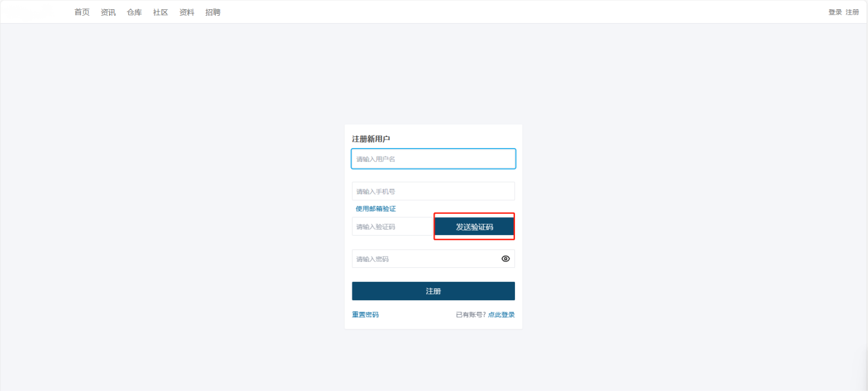Click the 请输入密码 password field
Viewport: 868px width, 391px height.
pyautogui.click(x=424, y=259)
